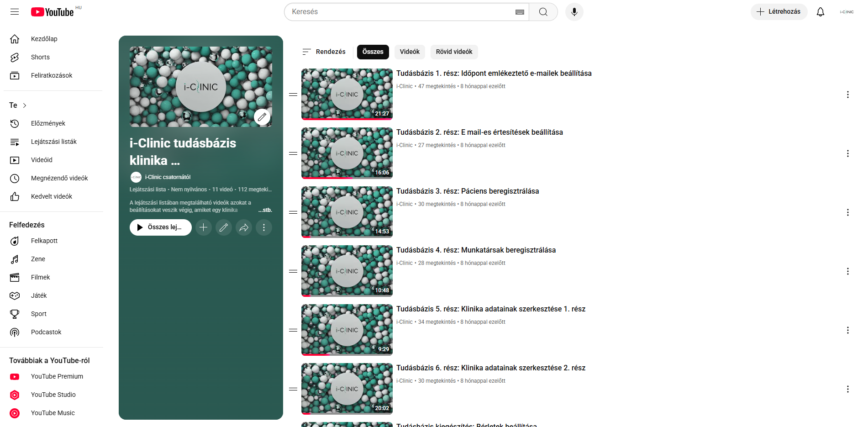868x427 pixels.
Task: Open the on-screen keyboard icon
Action: click(520, 12)
